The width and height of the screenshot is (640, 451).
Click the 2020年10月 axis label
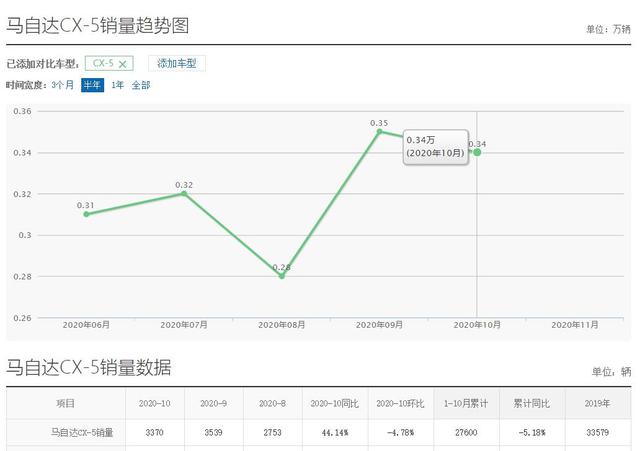point(477,325)
